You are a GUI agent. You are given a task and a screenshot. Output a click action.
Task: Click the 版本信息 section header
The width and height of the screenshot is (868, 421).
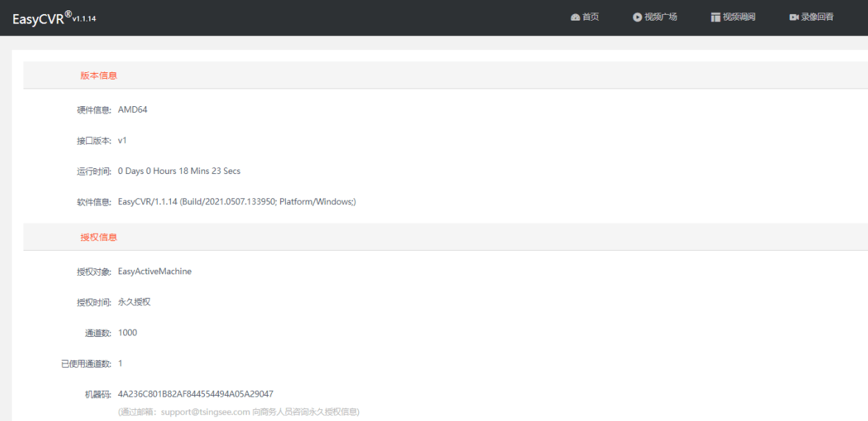coord(99,75)
